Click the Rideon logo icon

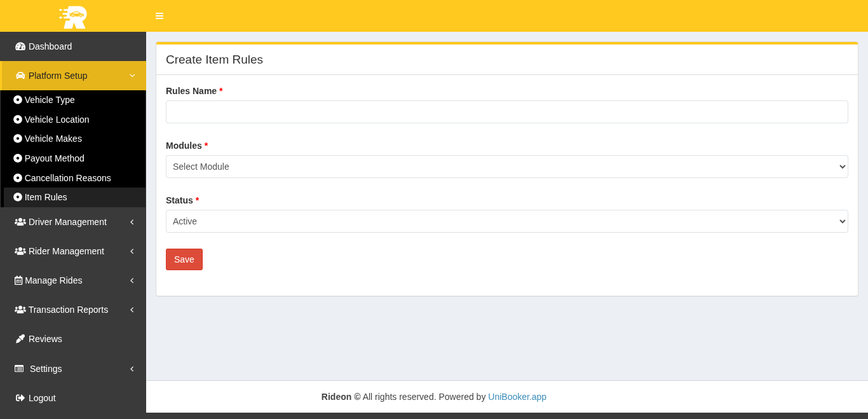(73, 17)
